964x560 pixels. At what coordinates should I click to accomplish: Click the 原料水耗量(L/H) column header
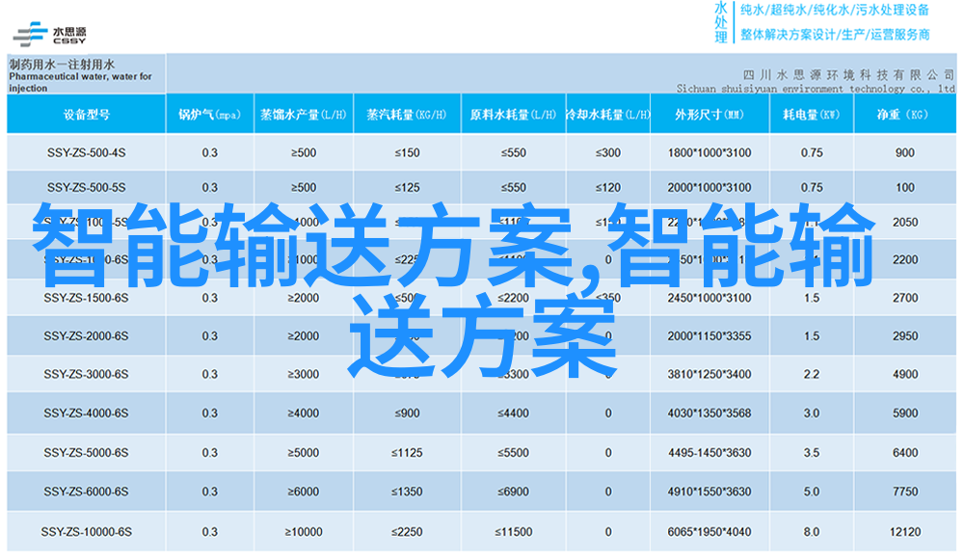point(514,115)
